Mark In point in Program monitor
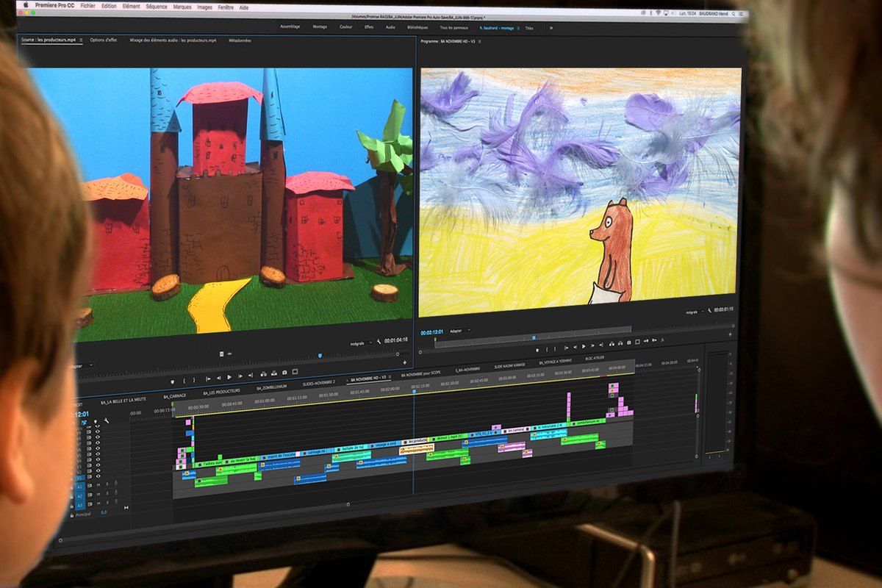Screen dimensions: 882x588 tap(547, 348)
